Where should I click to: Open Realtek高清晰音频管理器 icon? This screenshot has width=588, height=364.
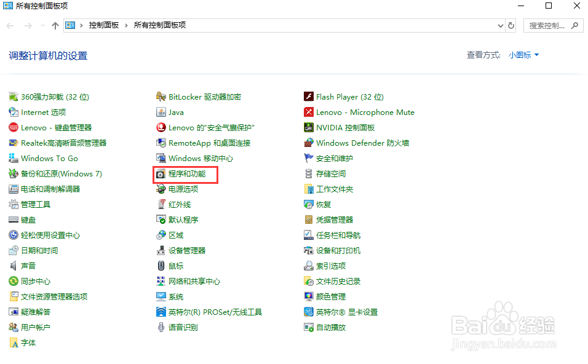[x=14, y=143]
